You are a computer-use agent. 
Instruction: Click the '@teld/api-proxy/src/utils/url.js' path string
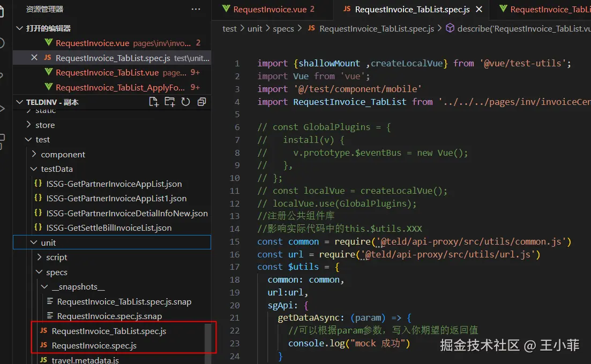448,254
